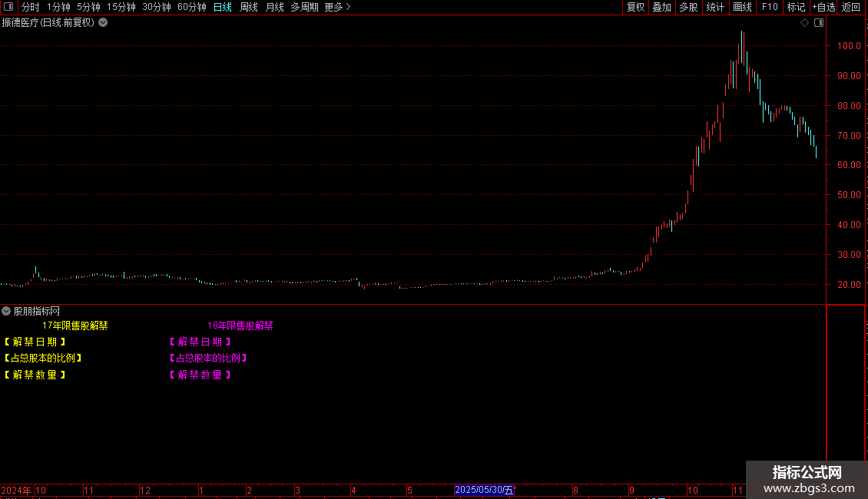Expand the 更多 periods menu
The height and width of the screenshot is (499, 868).
tap(337, 7)
